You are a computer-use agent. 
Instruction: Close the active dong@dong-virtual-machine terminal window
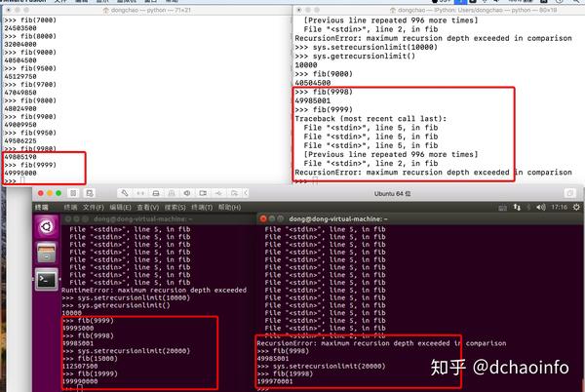pyautogui.click(x=263, y=219)
